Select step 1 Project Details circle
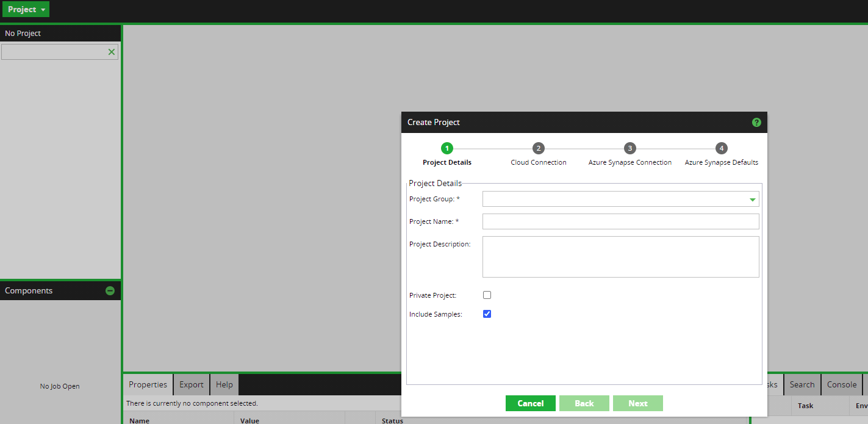Screen dimensions: 868x424 447,148
